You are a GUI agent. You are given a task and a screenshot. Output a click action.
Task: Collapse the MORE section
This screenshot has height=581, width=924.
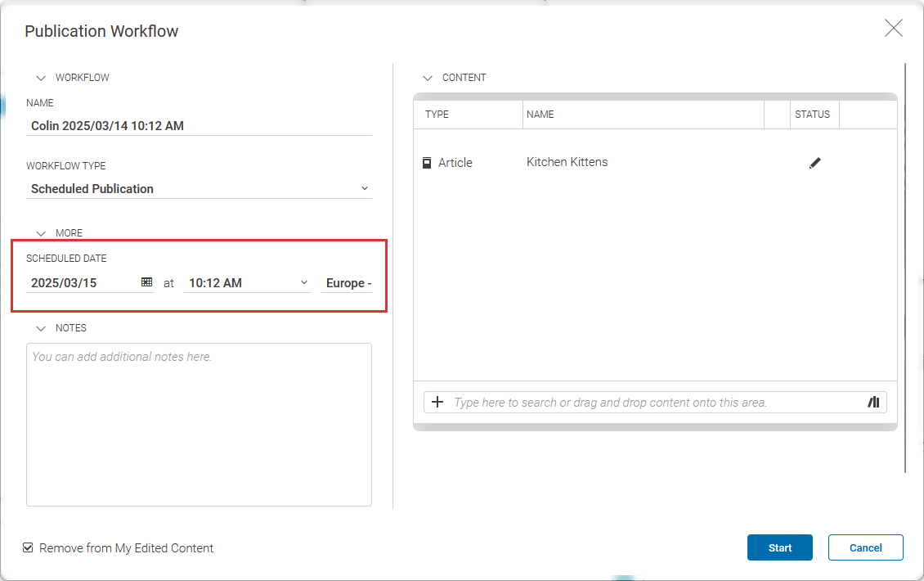click(41, 232)
